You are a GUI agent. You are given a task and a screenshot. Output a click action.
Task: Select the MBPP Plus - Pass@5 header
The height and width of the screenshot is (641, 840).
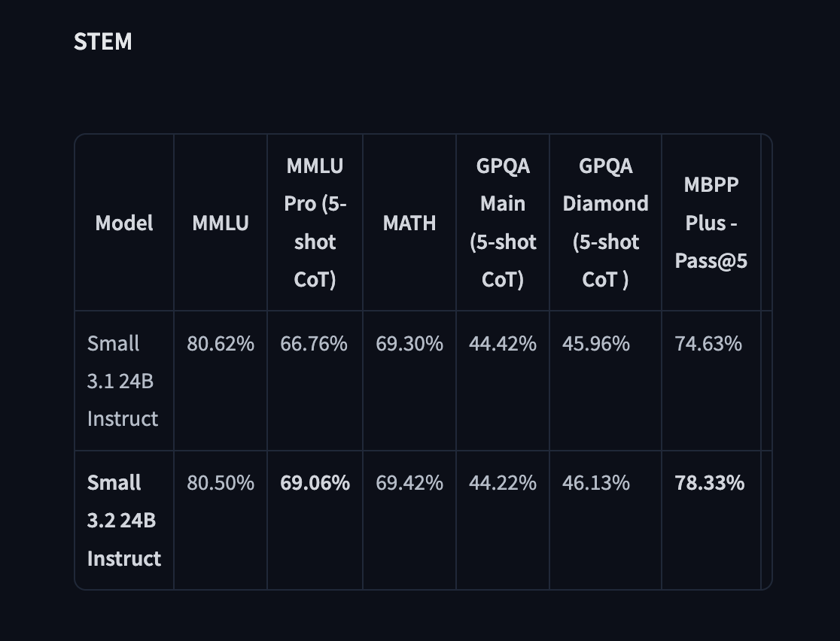click(x=711, y=222)
